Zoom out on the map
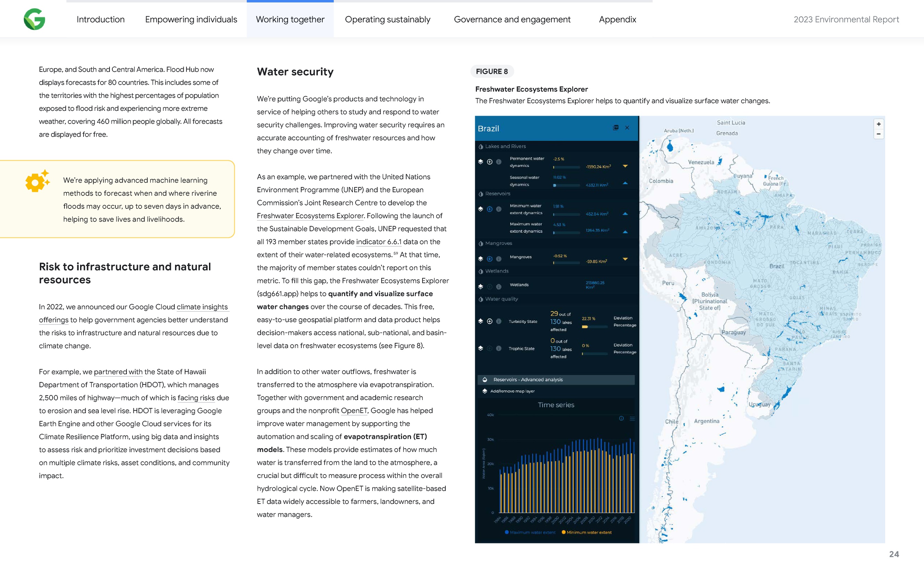924x577 pixels. tap(879, 134)
